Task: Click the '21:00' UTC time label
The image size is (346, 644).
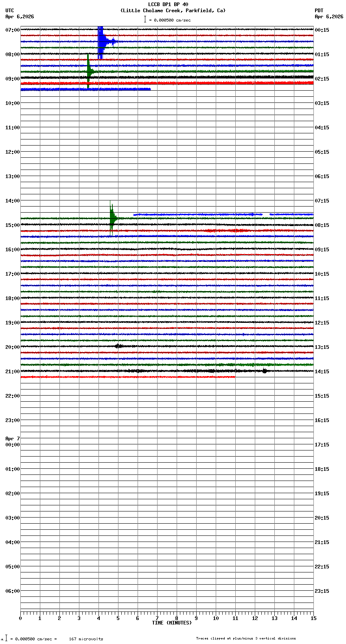Action: (x=13, y=372)
